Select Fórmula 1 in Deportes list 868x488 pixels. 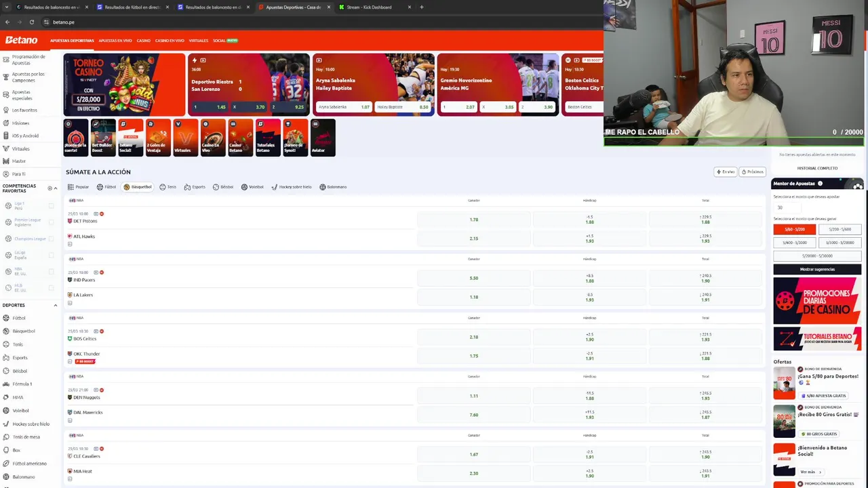tap(22, 384)
